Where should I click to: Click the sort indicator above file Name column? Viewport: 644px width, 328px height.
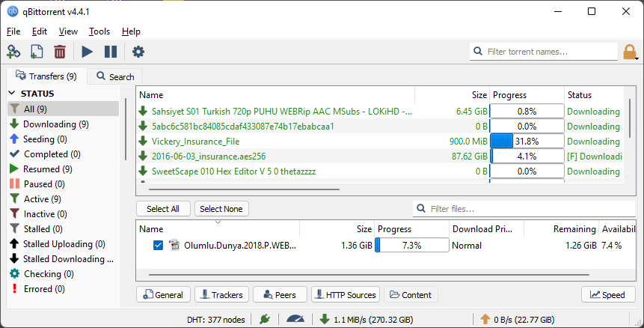click(x=218, y=222)
